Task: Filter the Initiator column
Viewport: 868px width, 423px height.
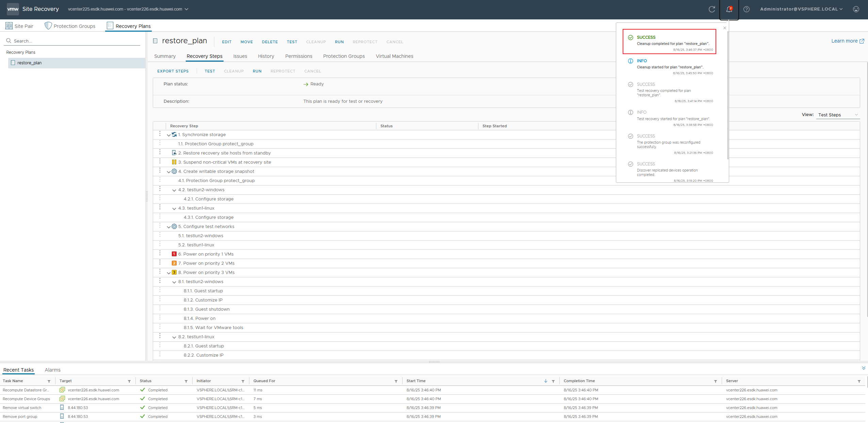Action: point(243,381)
